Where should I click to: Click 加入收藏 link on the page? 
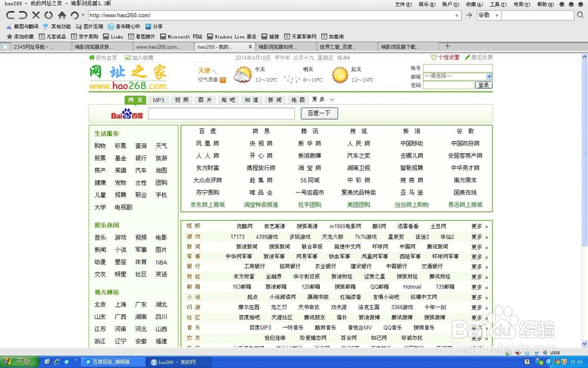(139, 58)
